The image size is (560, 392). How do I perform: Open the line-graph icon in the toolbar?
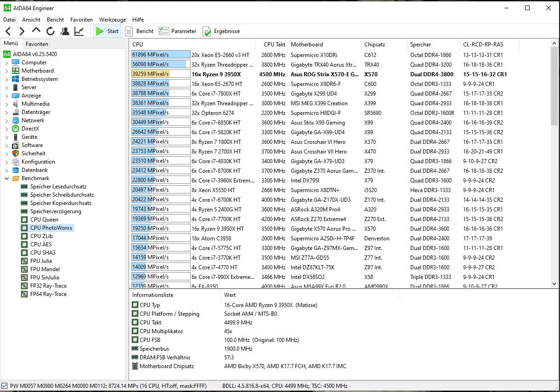click(79, 31)
